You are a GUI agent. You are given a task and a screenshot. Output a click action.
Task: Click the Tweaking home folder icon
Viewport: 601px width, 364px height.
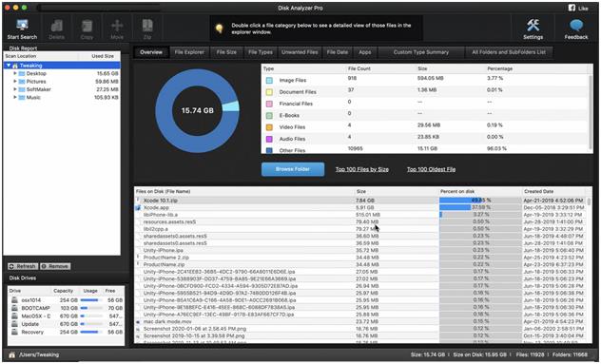point(15,66)
